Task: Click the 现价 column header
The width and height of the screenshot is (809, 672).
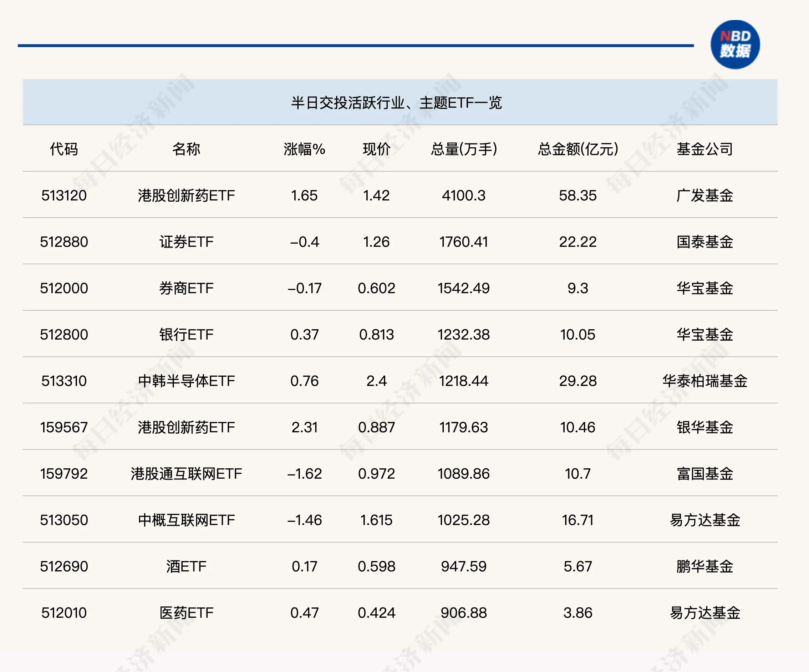Action: point(376,149)
